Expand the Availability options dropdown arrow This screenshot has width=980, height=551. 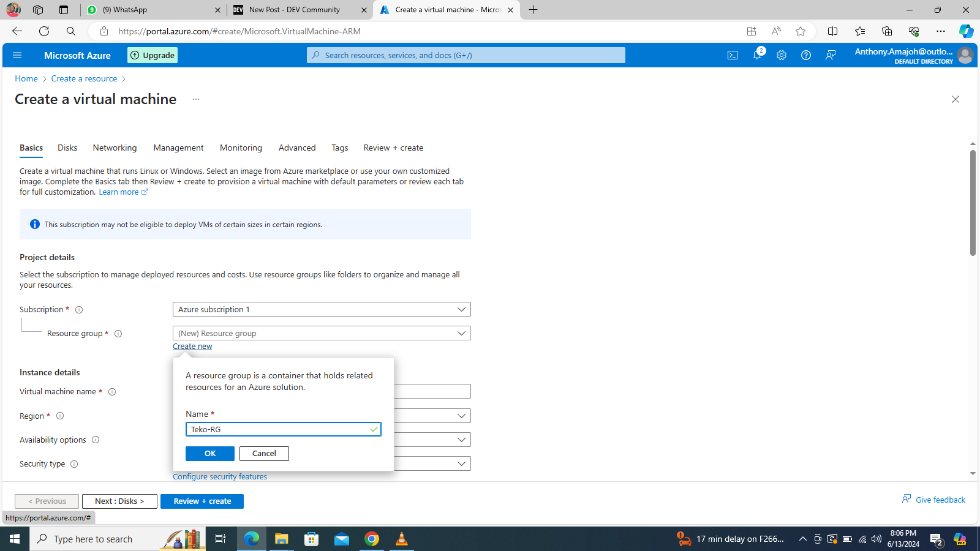click(x=462, y=440)
